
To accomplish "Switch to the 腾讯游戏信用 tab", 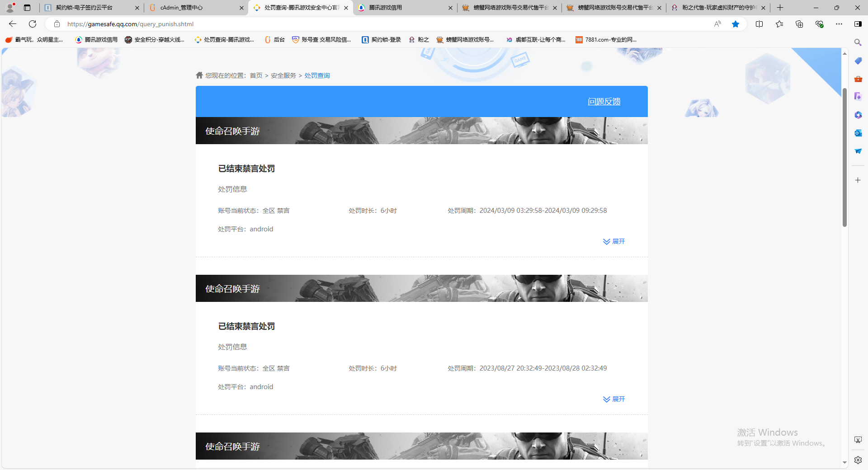I will pyautogui.click(x=398, y=8).
